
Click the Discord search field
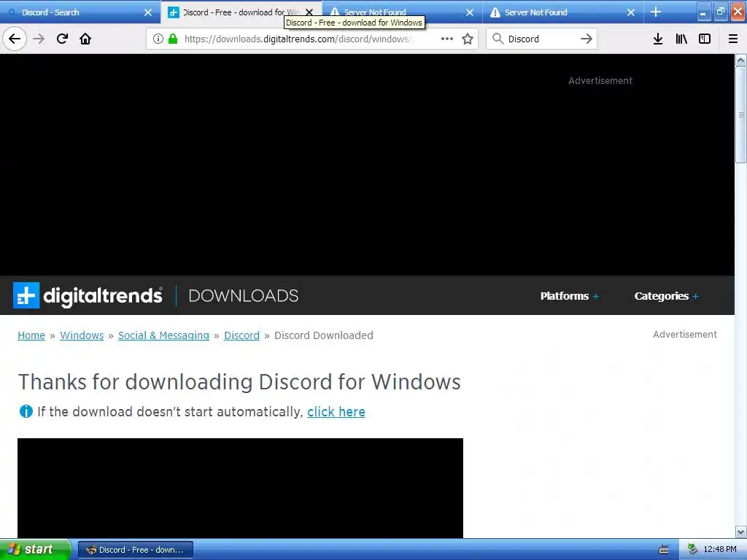click(x=541, y=39)
